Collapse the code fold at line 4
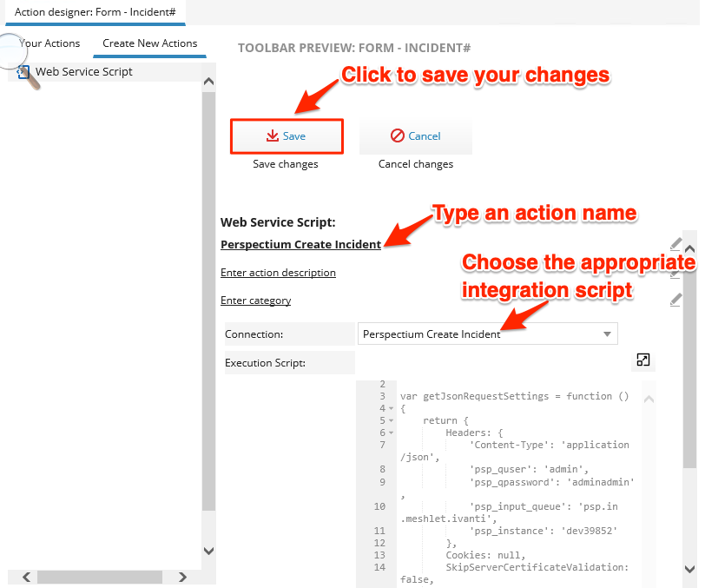The width and height of the screenshot is (705, 588). click(392, 408)
